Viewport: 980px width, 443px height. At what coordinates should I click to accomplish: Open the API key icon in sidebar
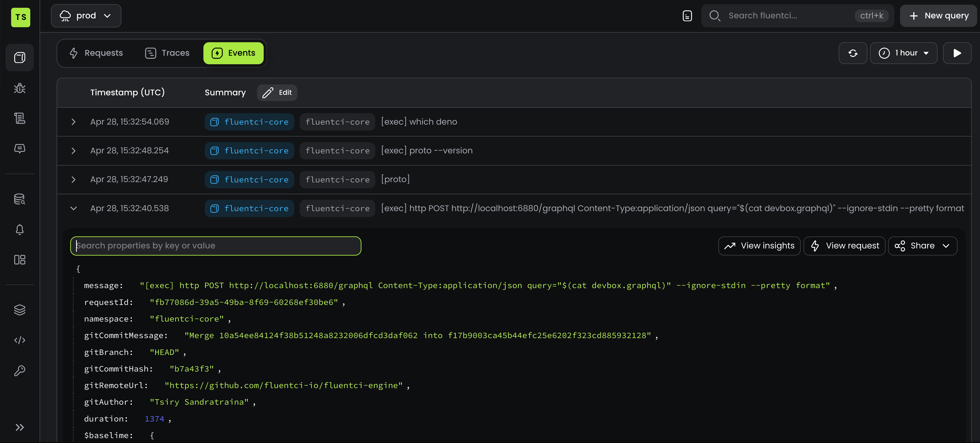(x=20, y=371)
